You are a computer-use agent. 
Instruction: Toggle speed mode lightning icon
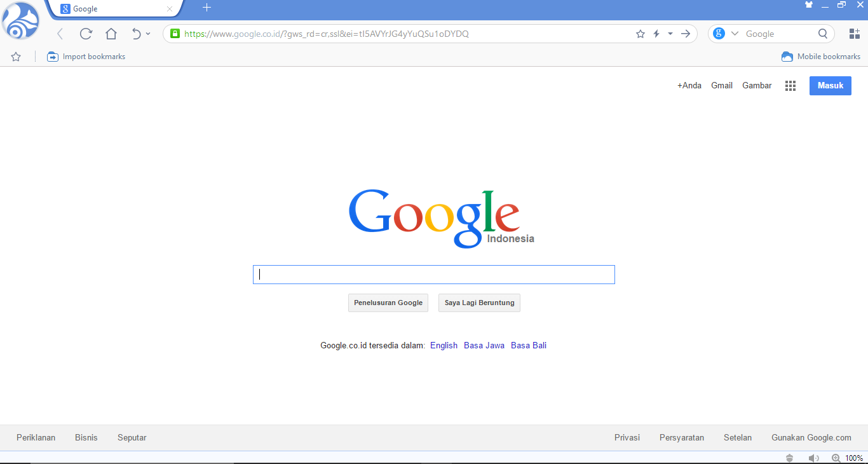(x=656, y=34)
